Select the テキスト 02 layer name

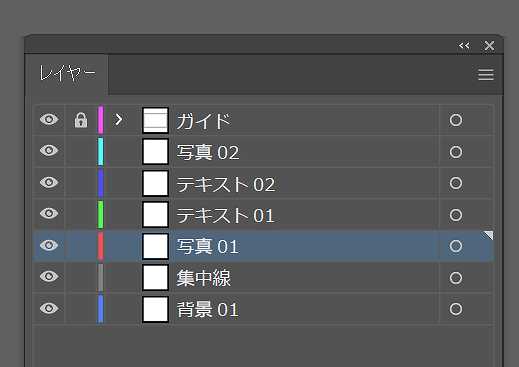(x=226, y=184)
